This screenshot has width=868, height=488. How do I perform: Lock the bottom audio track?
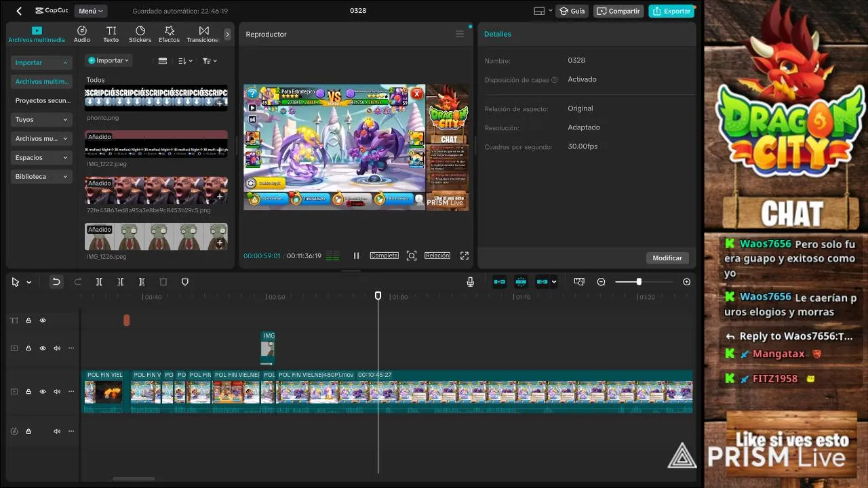click(28, 431)
